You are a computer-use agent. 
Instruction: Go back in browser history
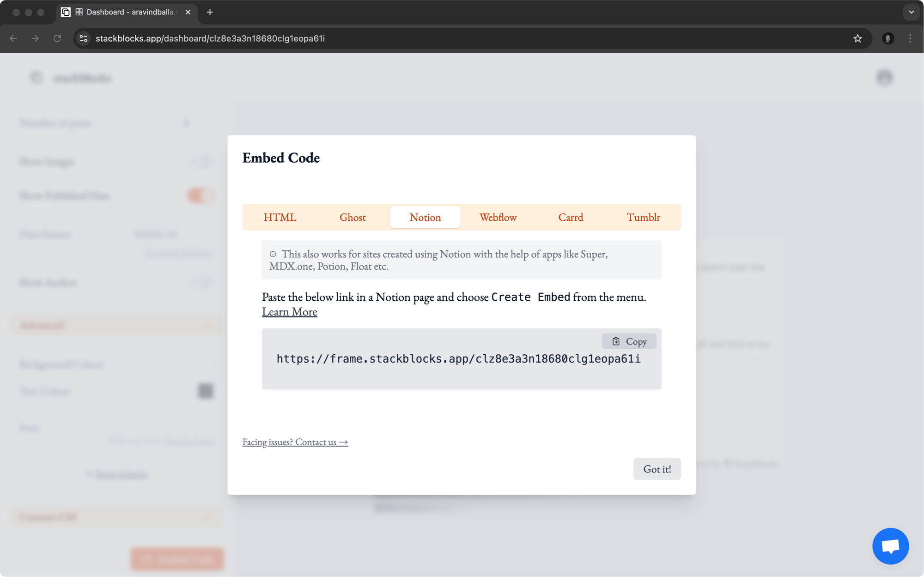(x=13, y=38)
